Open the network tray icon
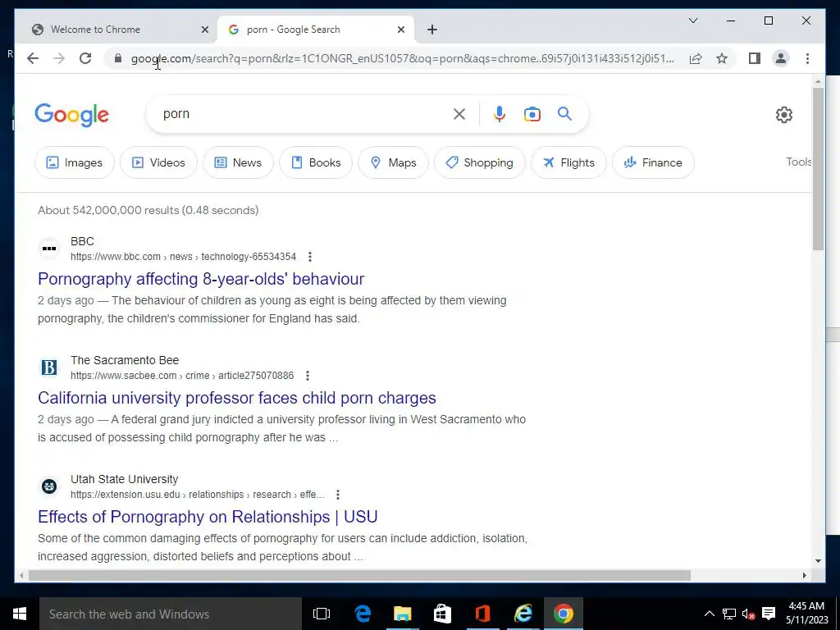 (729, 614)
